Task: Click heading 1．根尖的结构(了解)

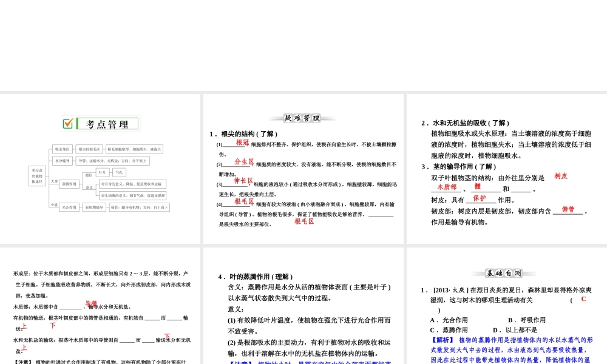Action: (243, 134)
